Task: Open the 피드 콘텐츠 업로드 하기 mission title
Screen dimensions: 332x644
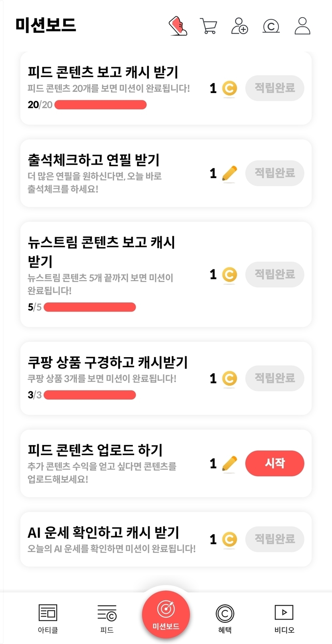Action: (95, 450)
